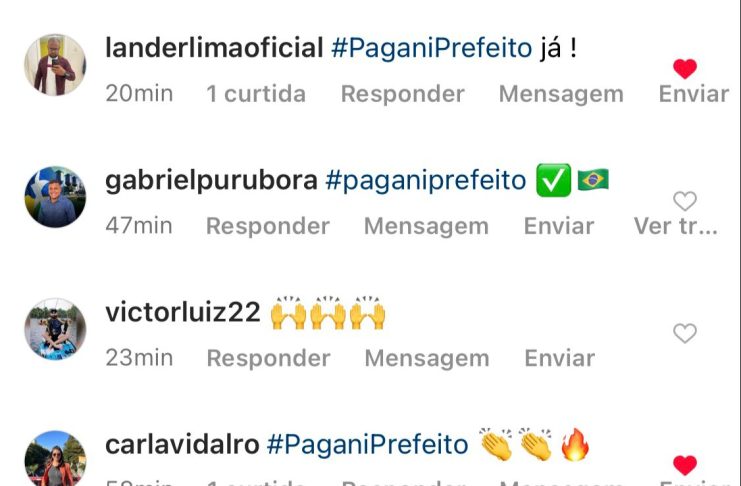This screenshot has height=486, width=741.
Task: View 1 curtida on landerlimaoficial's comment
Action: pyautogui.click(x=256, y=94)
